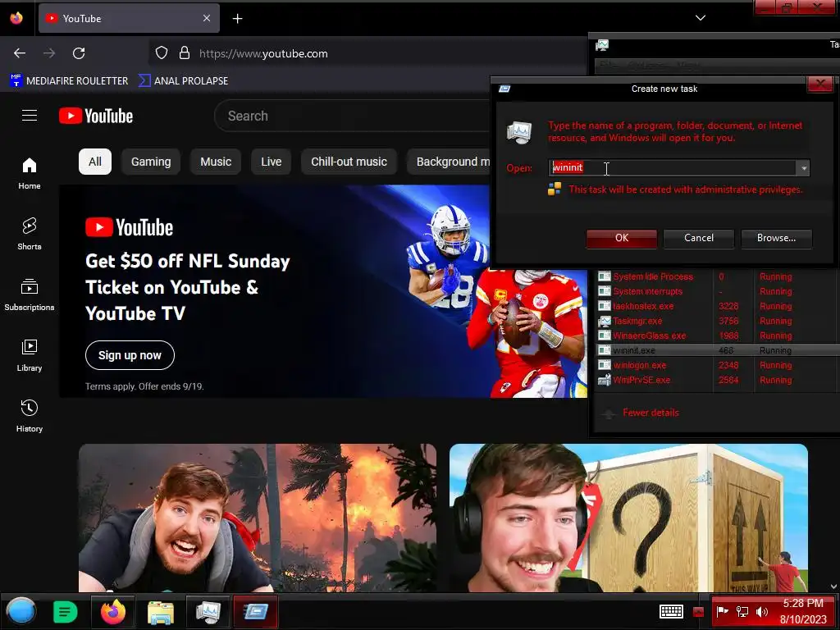Viewport: 840px width, 630px height.
Task: Select WinaeroGlass.exe in Task Manager
Action: coord(717,336)
